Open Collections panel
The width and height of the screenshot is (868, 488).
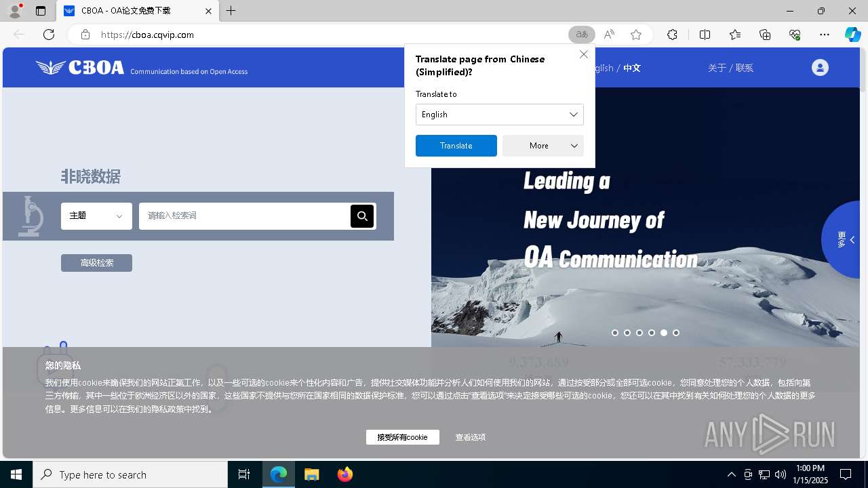tap(765, 35)
